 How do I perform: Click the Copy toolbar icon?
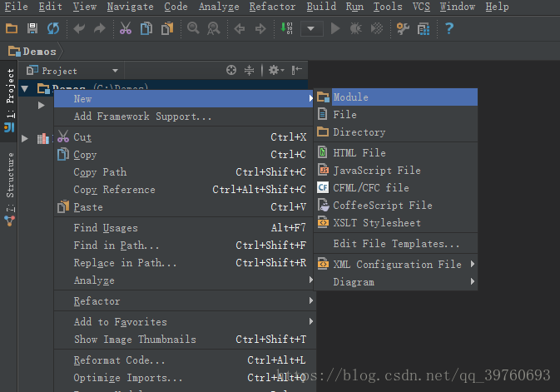point(146,28)
